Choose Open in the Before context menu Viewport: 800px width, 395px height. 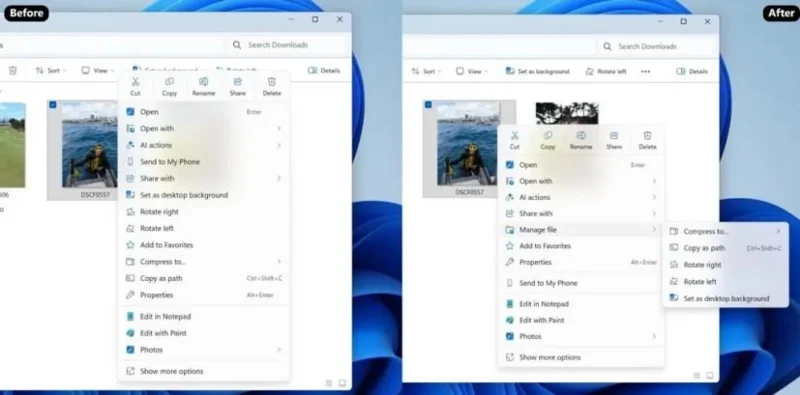[204, 112]
